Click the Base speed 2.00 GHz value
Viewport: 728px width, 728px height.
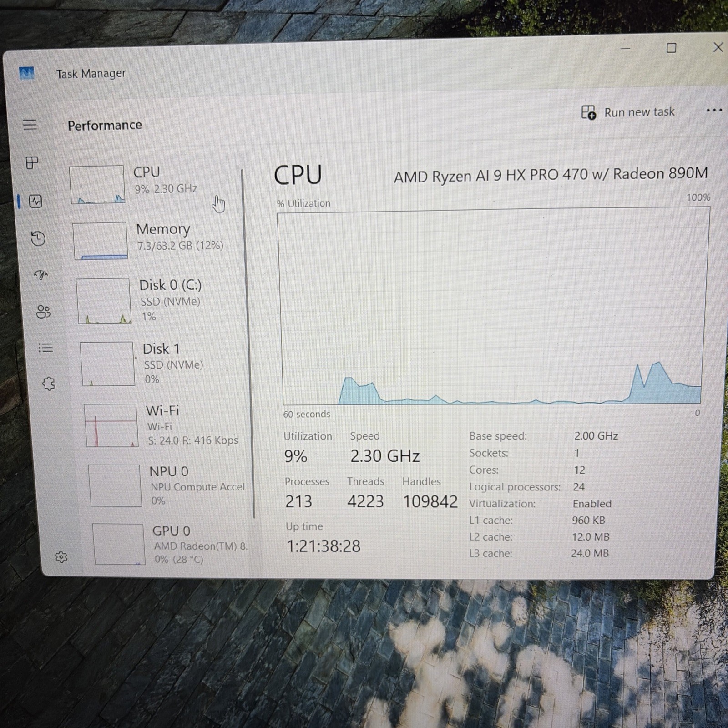coord(596,436)
